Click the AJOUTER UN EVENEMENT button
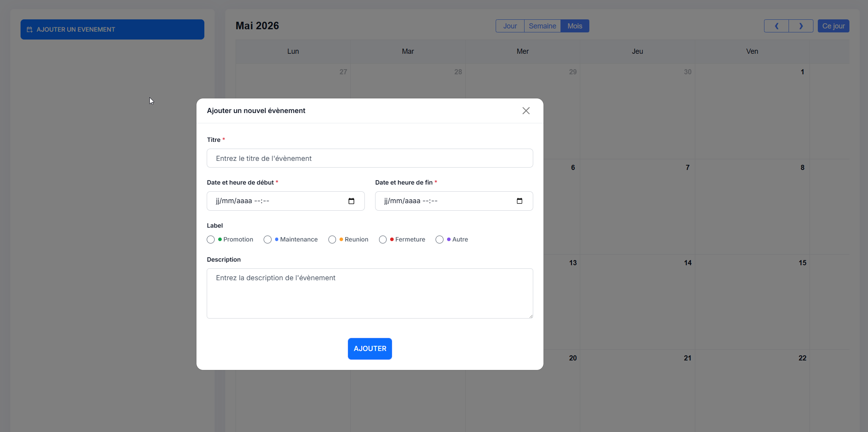This screenshot has height=432, width=868. click(112, 29)
